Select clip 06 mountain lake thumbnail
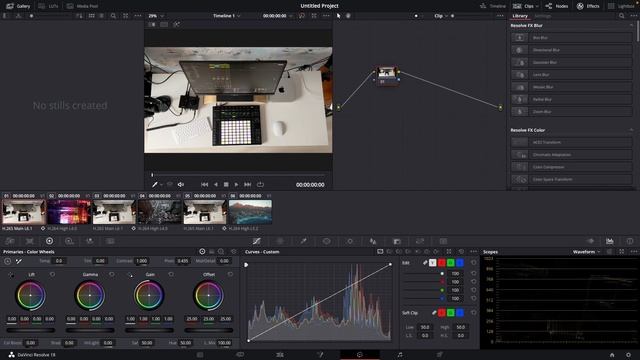The width and height of the screenshot is (640, 360). point(250,212)
